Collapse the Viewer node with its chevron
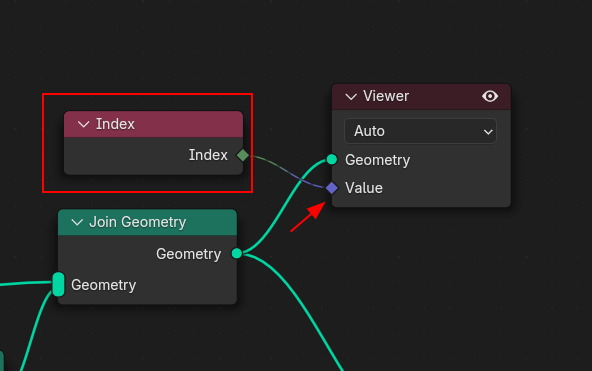The height and width of the screenshot is (371, 592). [x=351, y=97]
